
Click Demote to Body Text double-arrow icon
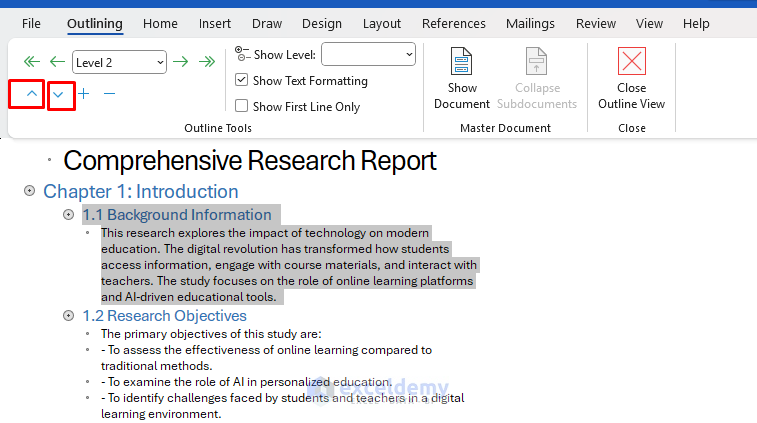[x=207, y=62]
